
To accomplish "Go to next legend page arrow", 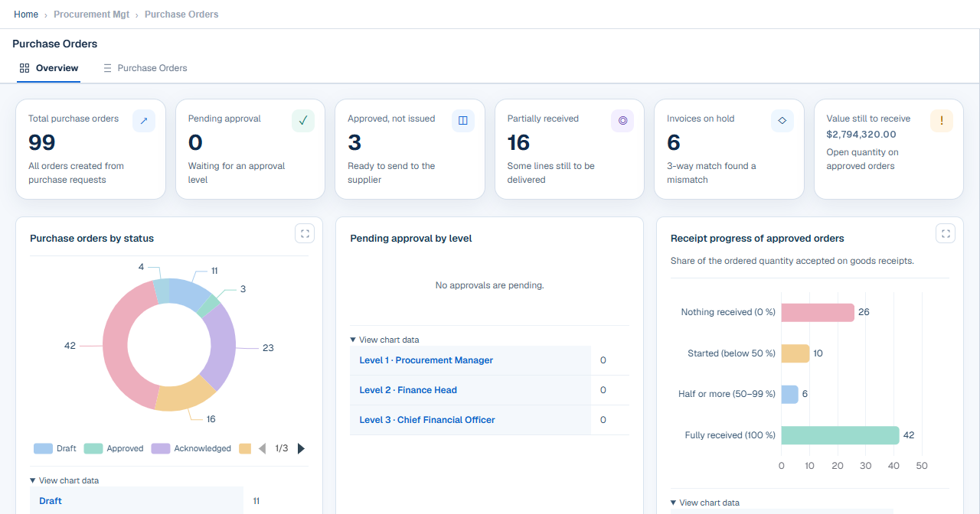I will coord(301,448).
